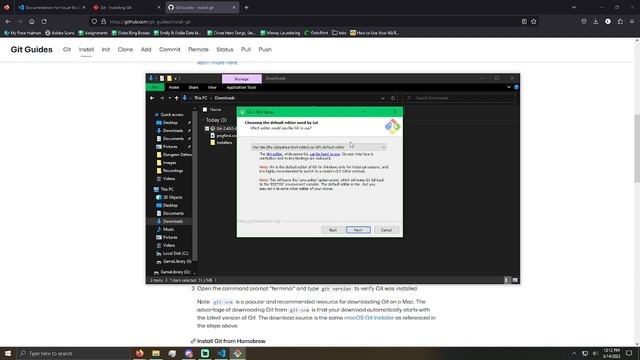Image resolution: width=640 pixels, height=360 pixels.
Task: Open the Init guide nav item
Action: (x=106, y=49)
